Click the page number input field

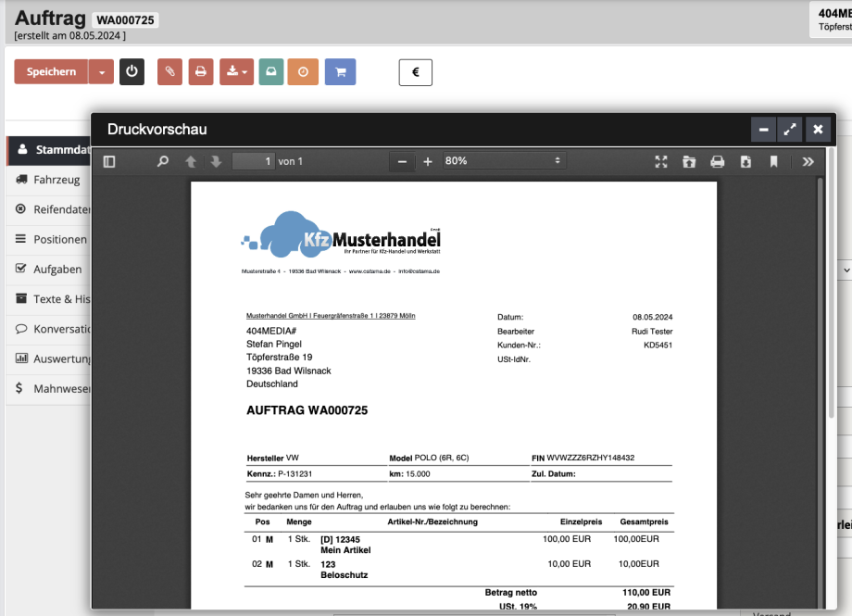pos(253,161)
